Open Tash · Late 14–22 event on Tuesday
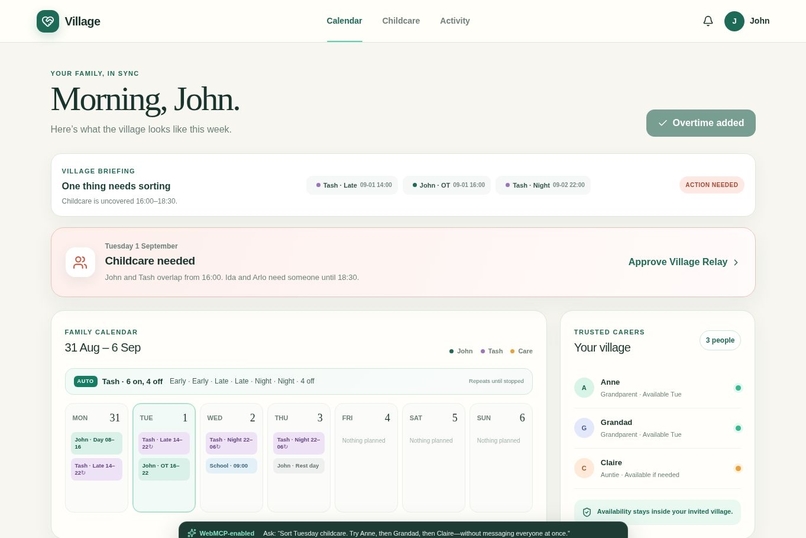Image resolution: width=806 pixels, height=538 pixels. 164,443
